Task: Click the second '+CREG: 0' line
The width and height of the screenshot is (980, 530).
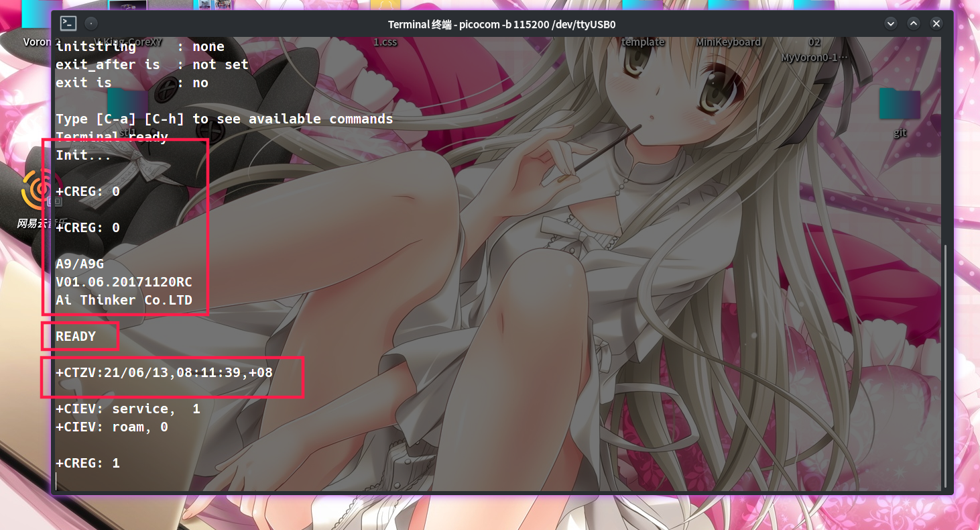Action: click(88, 227)
